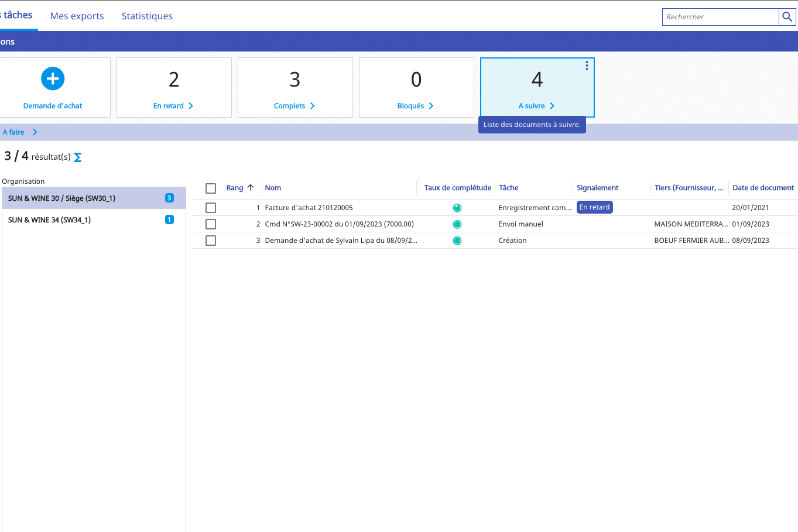
Task: Click the En retard badge in Signalement column
Action: pyautogui.click(x=595, y=207)
